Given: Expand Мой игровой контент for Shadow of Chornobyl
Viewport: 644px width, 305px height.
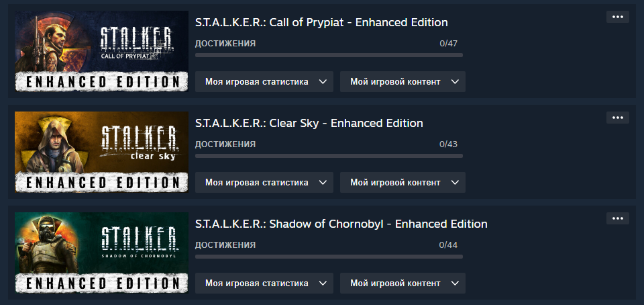Looking at the screenshot, I should [x=402, y=283].
